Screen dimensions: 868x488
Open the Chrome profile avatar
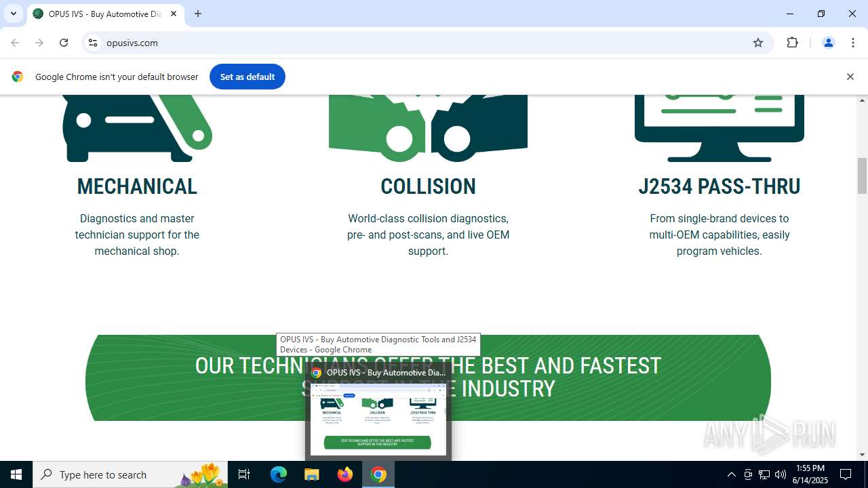(x=828, y=43)
